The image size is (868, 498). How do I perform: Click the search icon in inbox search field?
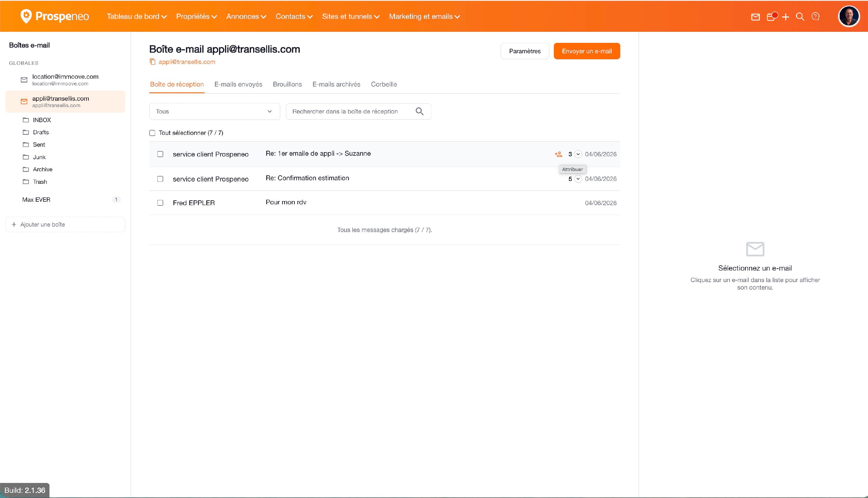click(420, 111)
